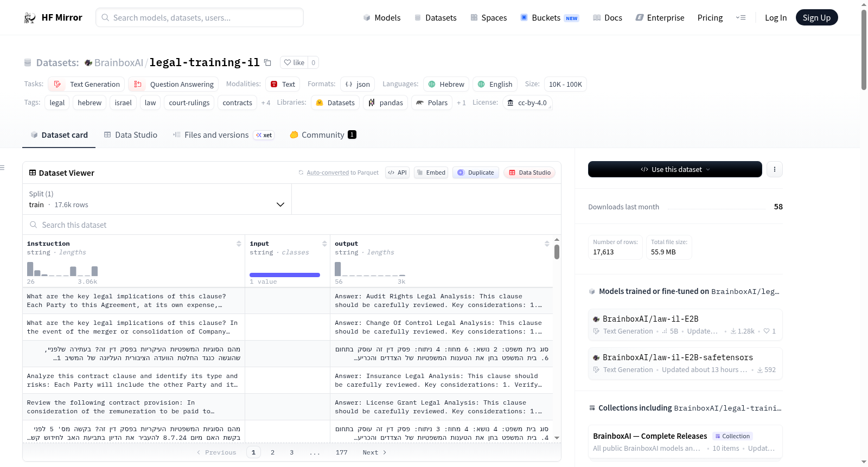Open Models in the top navigation
This screenshot has width=868, height=467.
click(382, 18)
